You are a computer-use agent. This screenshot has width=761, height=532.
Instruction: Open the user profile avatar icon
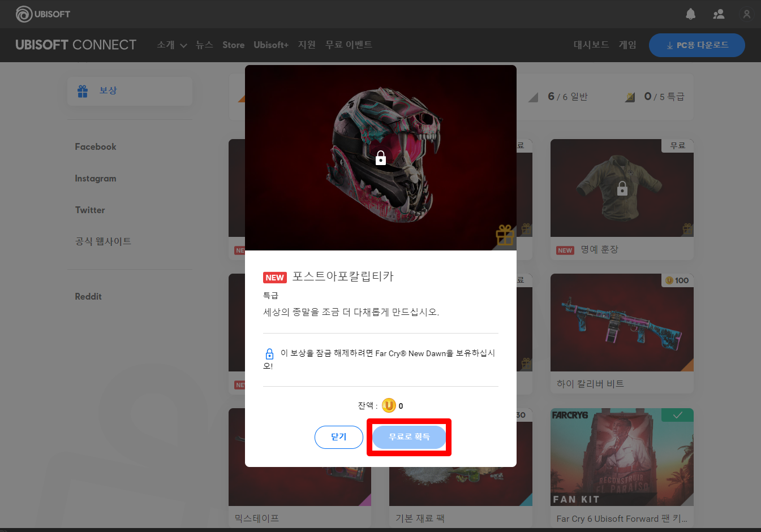click(747, 14)
